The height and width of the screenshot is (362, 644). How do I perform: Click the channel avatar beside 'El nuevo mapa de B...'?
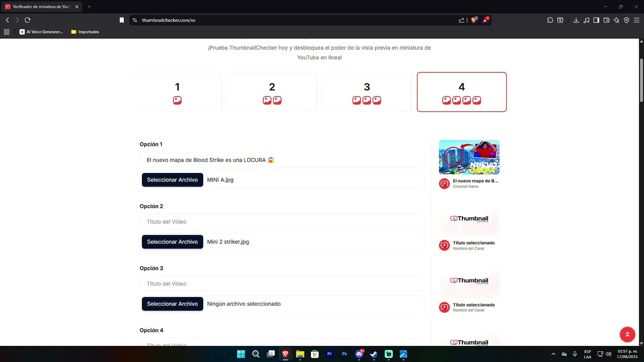point(444,184)
